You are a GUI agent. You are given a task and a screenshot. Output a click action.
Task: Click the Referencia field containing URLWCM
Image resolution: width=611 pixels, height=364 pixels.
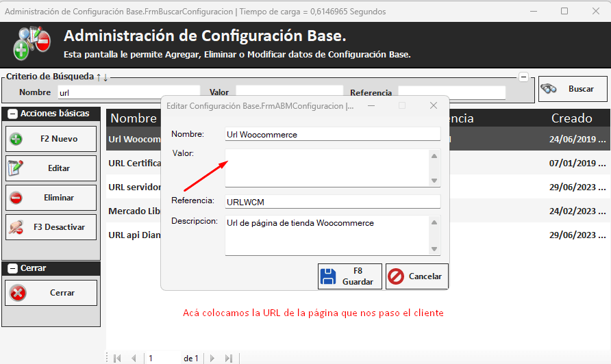tap(332, 201)
